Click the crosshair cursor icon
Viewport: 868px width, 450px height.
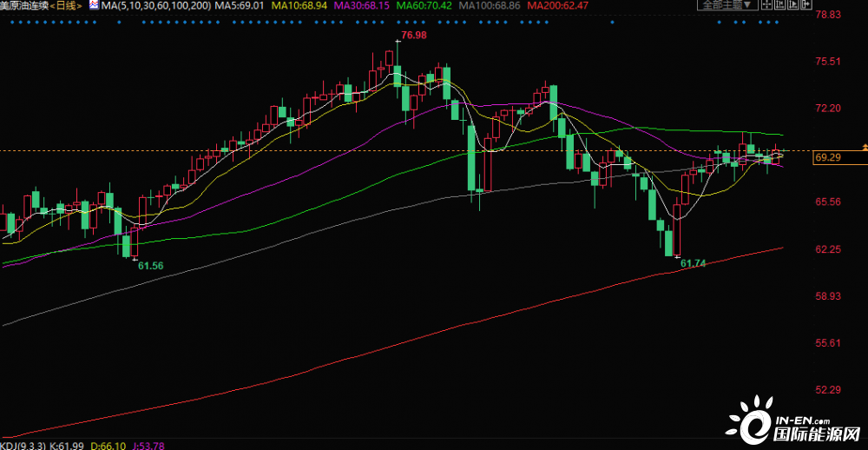766,4
